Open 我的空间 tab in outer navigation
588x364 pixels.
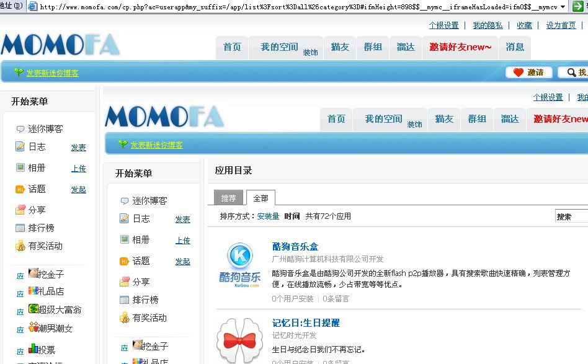(x=279, y=47)
